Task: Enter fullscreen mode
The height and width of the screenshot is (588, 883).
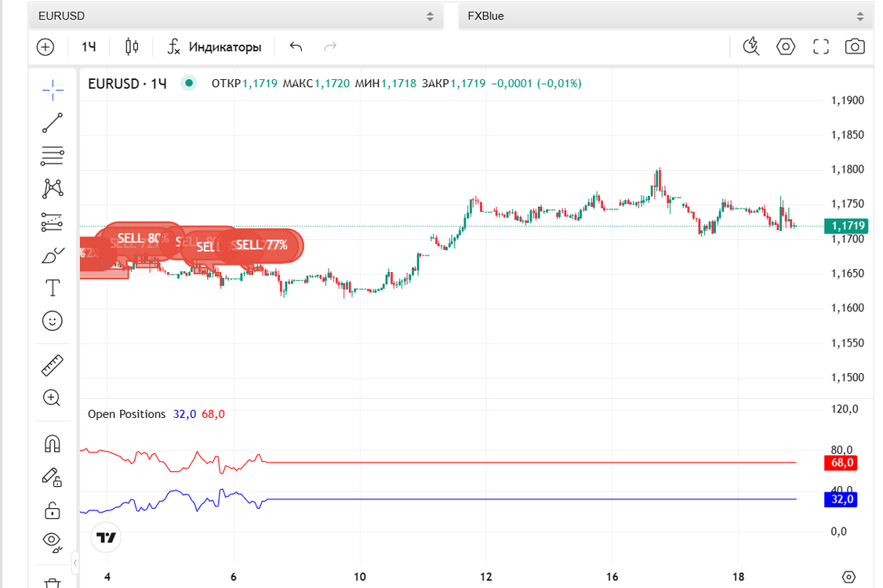Action: (821, 47)
